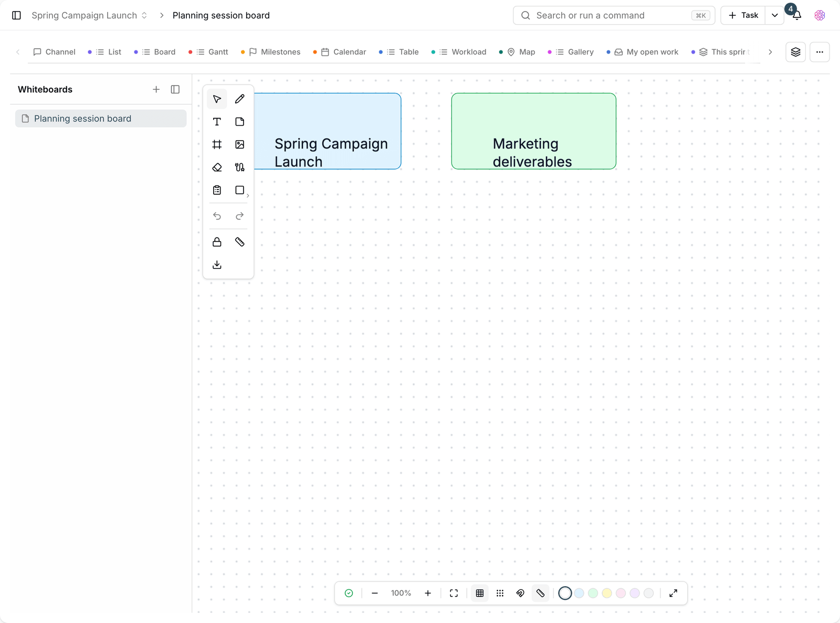Click the download export icon
The width and height of the screenshot is (840, 623).
click(217, 265)
